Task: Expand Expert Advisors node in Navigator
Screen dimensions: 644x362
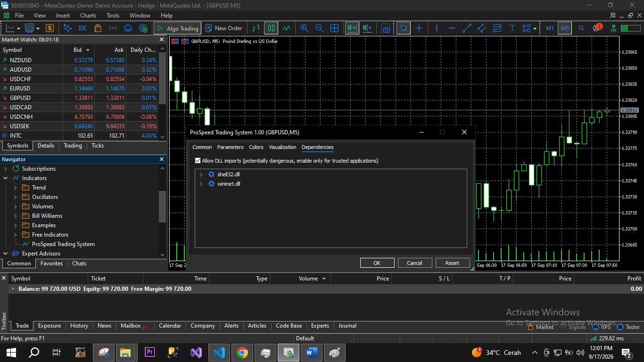Action: point(6,254)
